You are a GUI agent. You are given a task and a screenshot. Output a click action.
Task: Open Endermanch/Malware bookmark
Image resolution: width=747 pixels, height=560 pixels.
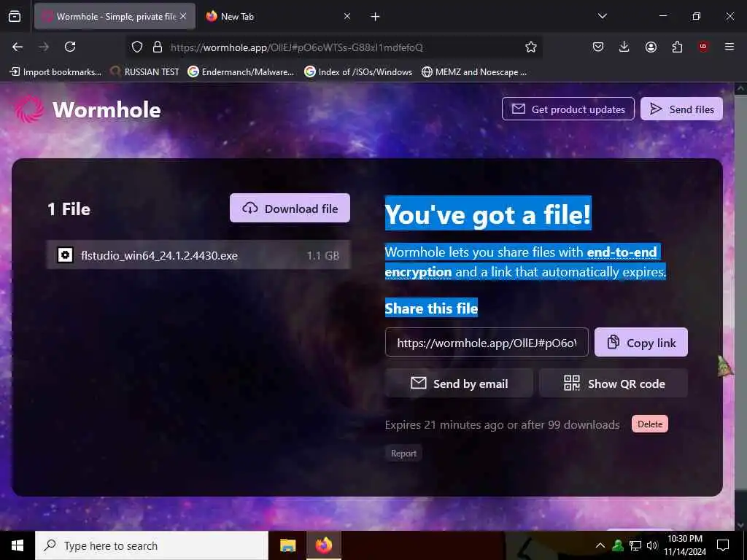coord(241,72)
